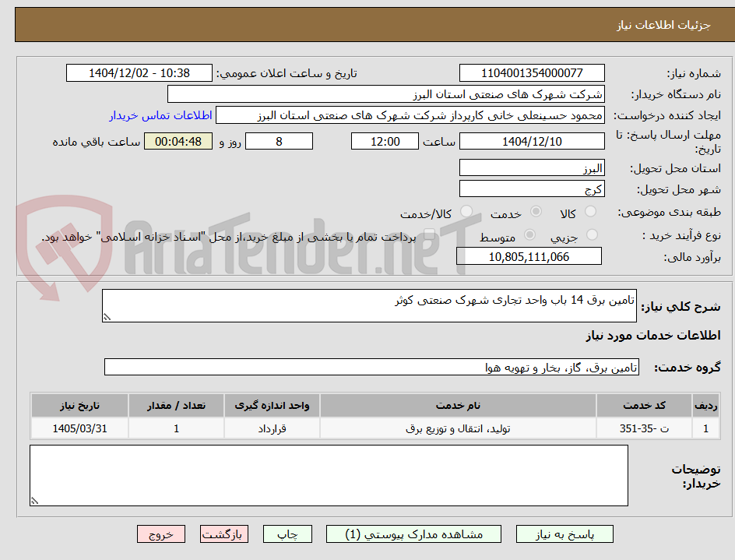Click need date cell 1405/03/31

click(79, 428)
